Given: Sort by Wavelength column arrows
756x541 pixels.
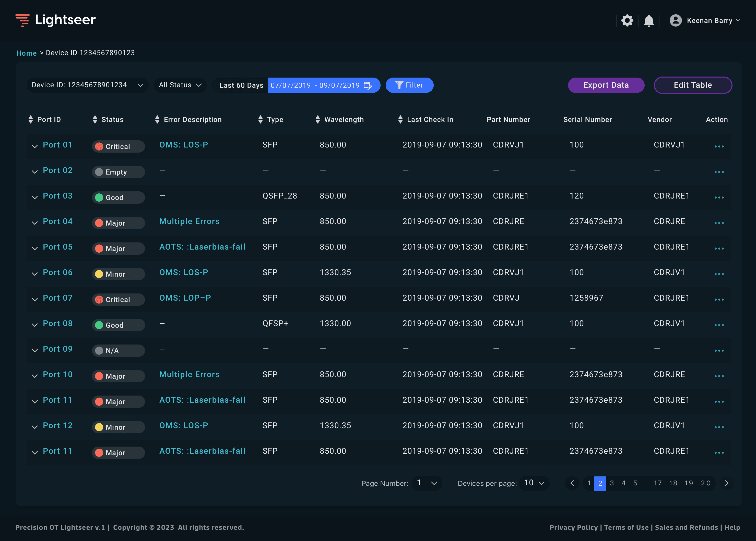Looking at the screenshot, I should pos(317,120).
